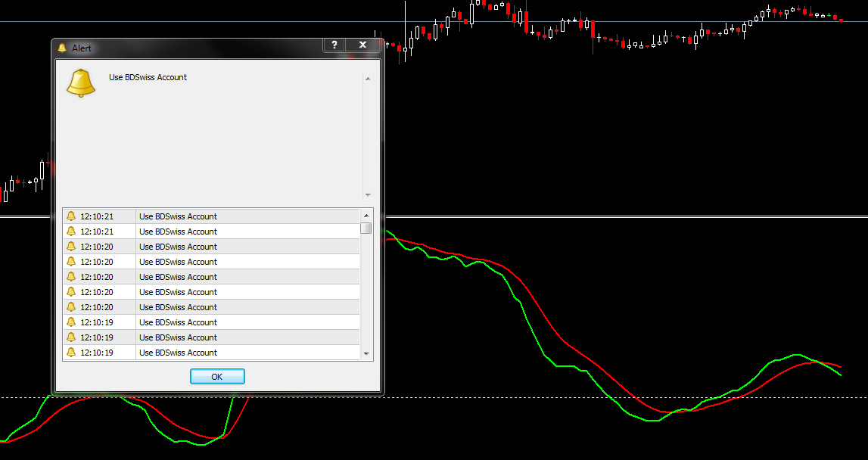Screen dimensions: 868x460
Task: Close the Alert dialog with the X button
Action: point(362,45)
